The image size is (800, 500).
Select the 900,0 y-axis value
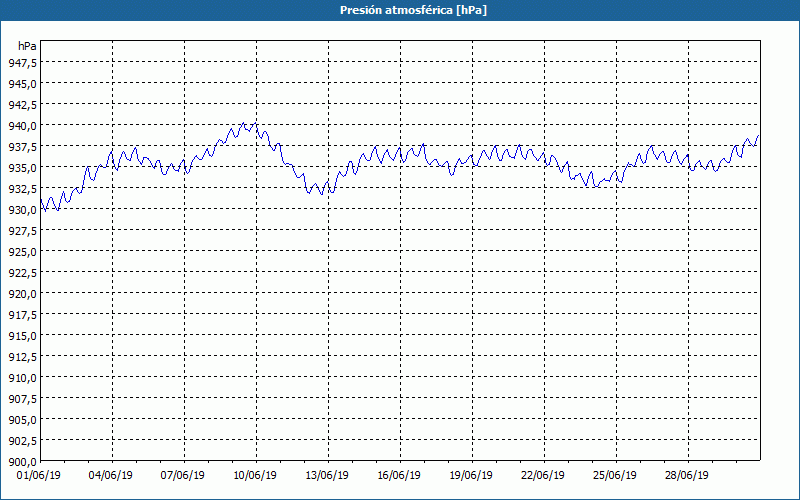pyautogui.click(x=22, y=462)
